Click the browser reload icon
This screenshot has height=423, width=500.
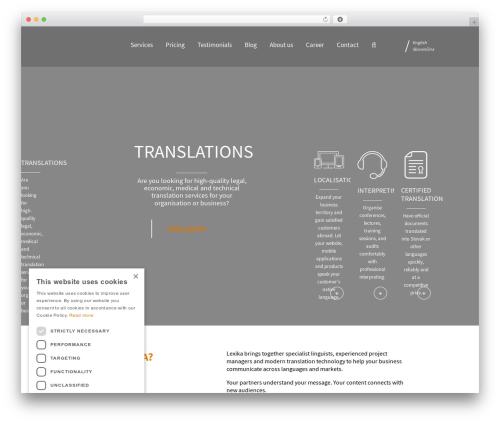(x=325, y=20)
